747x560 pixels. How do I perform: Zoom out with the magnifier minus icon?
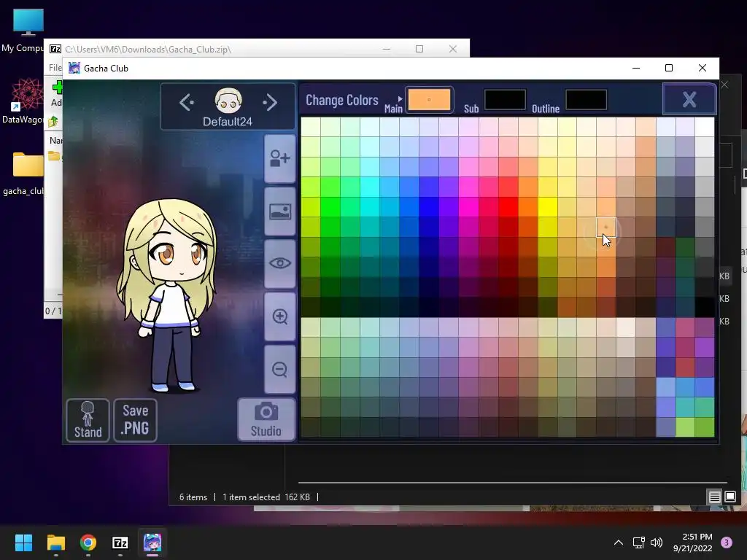click(x=280, y=369)
